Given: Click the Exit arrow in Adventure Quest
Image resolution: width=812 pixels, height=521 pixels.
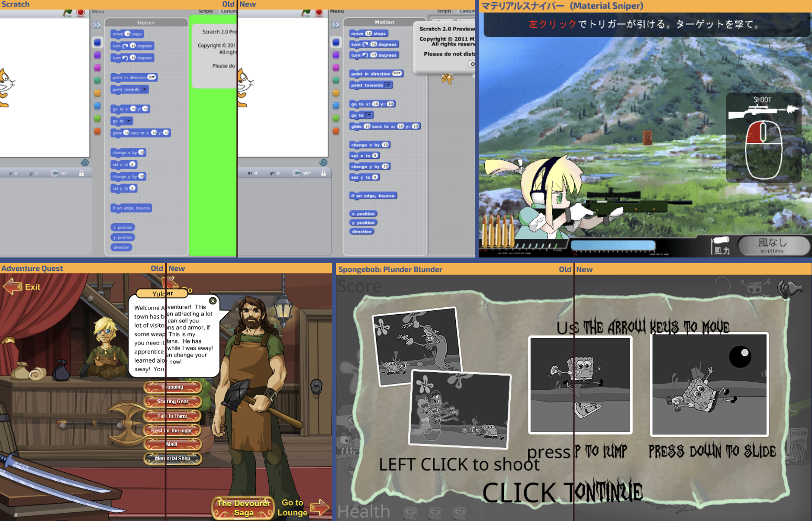Looking at the screenshot, I should 13,286.
